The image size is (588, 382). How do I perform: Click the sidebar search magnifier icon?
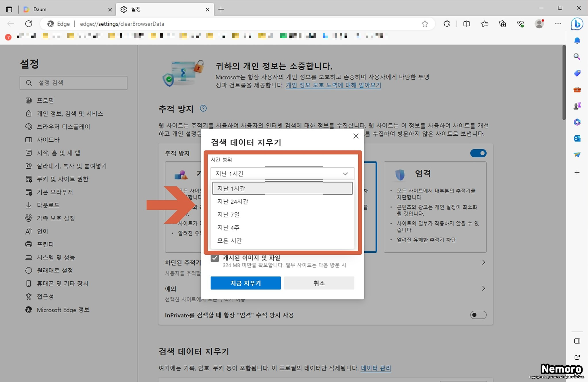point(577,56)
